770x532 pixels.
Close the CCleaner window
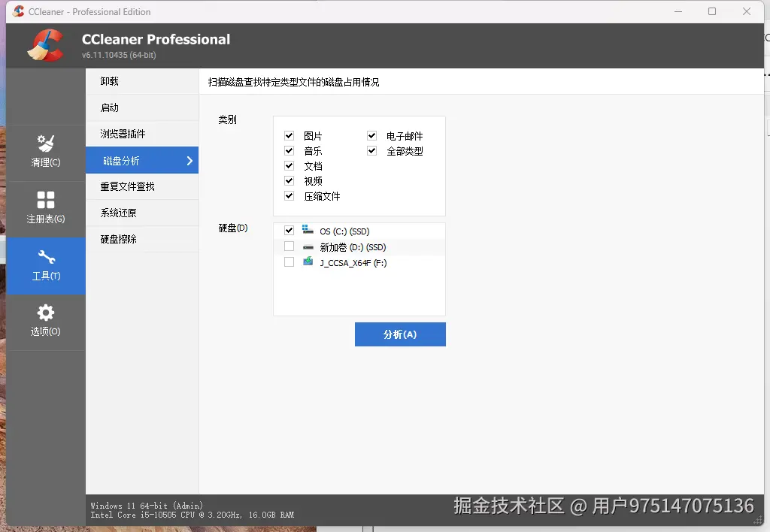[747, 11]
